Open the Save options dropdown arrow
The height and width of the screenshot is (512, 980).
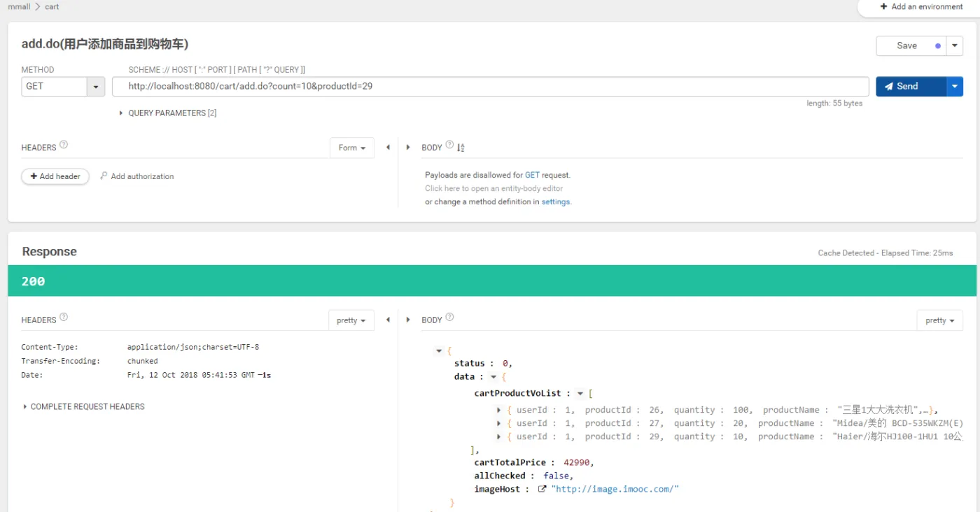click(955, 45)
